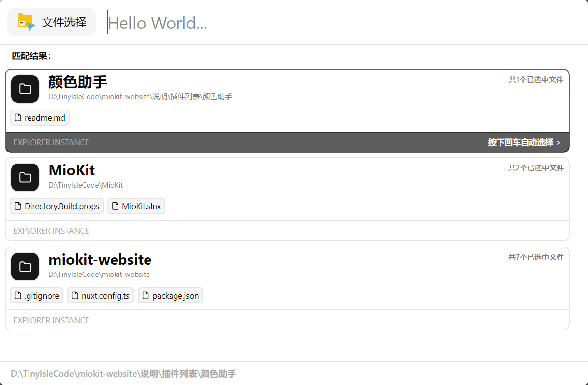Click the file icon on Directory.Build.props chip
Screen dimensions: 588x385
point(18,206)
